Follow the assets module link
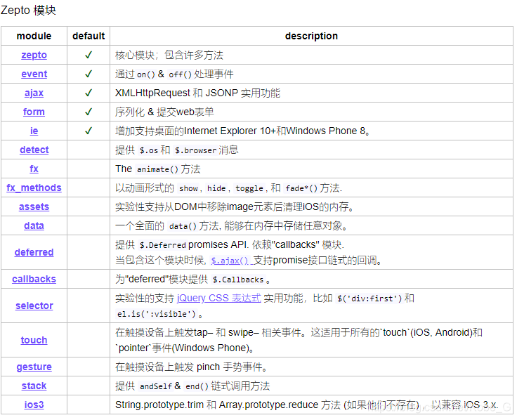The height and width of the screenshot is (420, 517). (x=34, y=206)
